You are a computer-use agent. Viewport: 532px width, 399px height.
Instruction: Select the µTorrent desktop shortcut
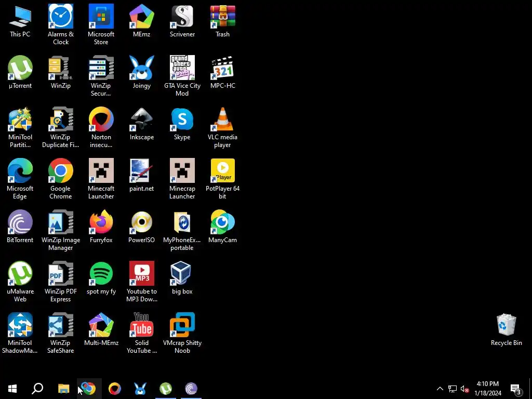tap(20, 72)
